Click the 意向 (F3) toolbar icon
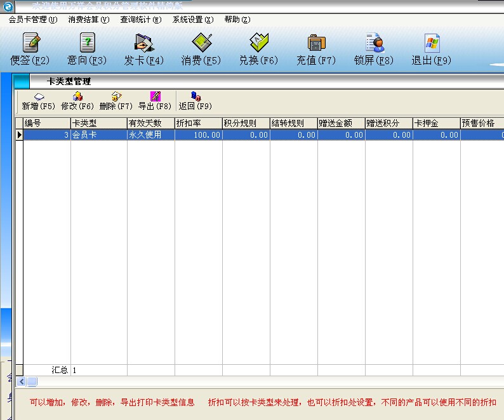 pyautogui.click(x=87, y=50)
